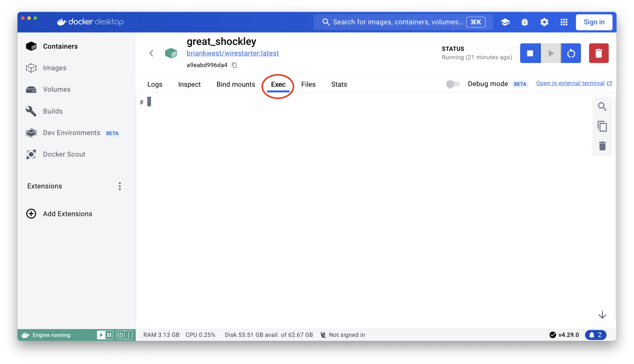Switch to the Inspect tab
The height and width of the screenshot is (364, 634).
click(189, 84)
